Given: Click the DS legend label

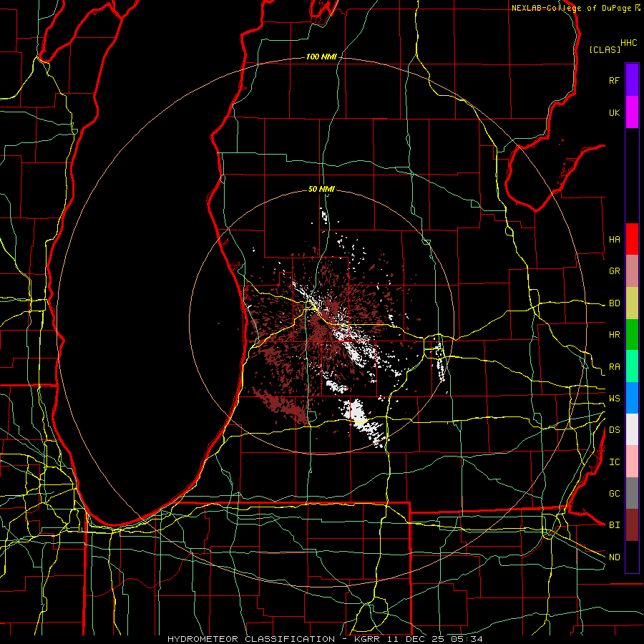Looking at the screenshot, I should (x=614, y=429).
